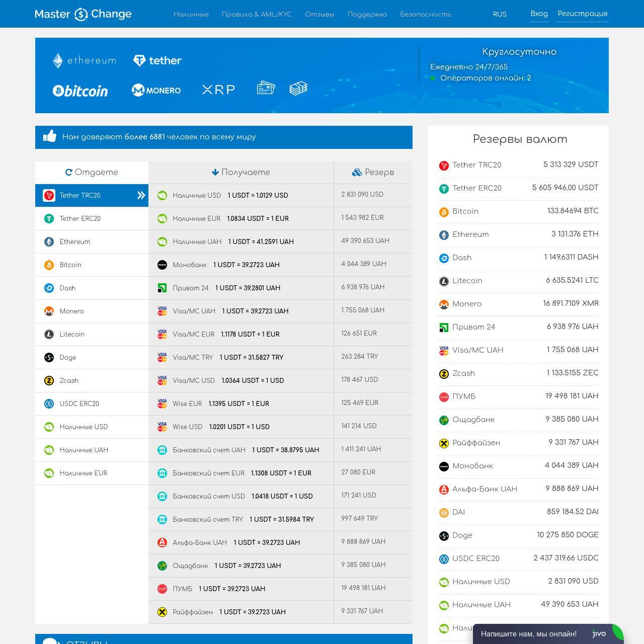The height and width of the screenshot is (644, 644).
Task: Click reserve value 2 831 090 USD in table
Action: tap(362, 194)
